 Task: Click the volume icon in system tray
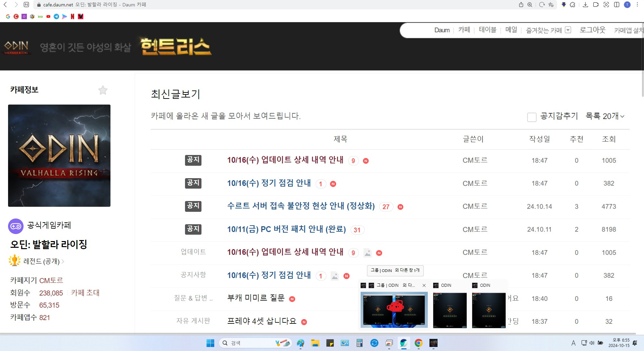tap(592, 343)
